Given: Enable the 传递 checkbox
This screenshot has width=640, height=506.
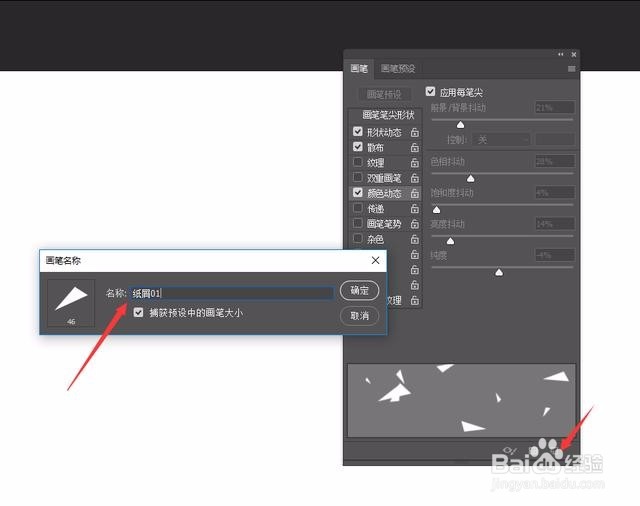Looking at the screenshot, I should click(358, 208).
